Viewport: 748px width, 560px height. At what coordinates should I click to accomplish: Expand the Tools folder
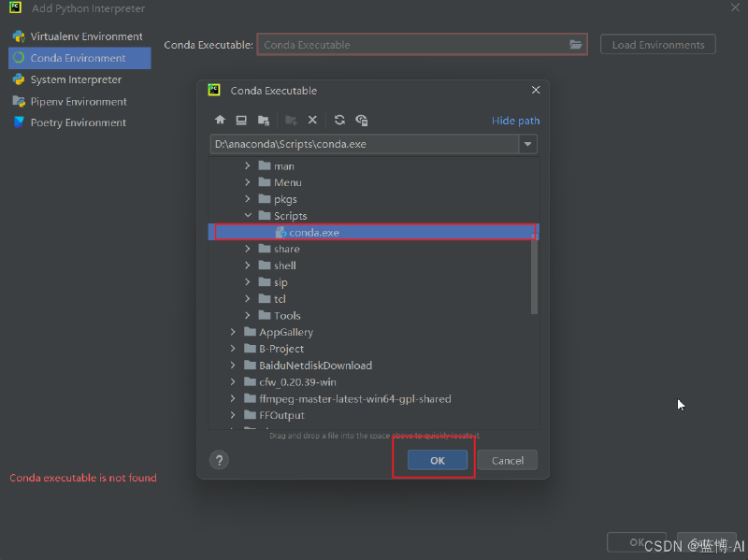tap(247, 315)
